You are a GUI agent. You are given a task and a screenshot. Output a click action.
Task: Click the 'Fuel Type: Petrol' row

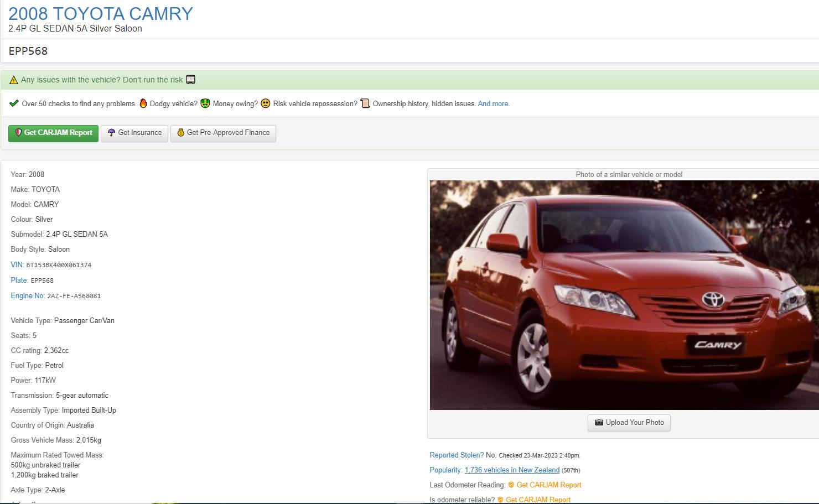pyautogui.click(x=37, y=365)
